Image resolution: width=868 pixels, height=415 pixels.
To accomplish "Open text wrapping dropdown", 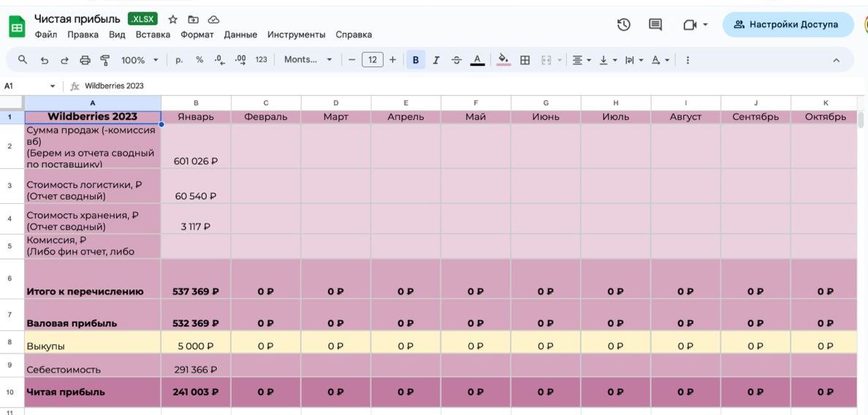I will coord(633,60).
